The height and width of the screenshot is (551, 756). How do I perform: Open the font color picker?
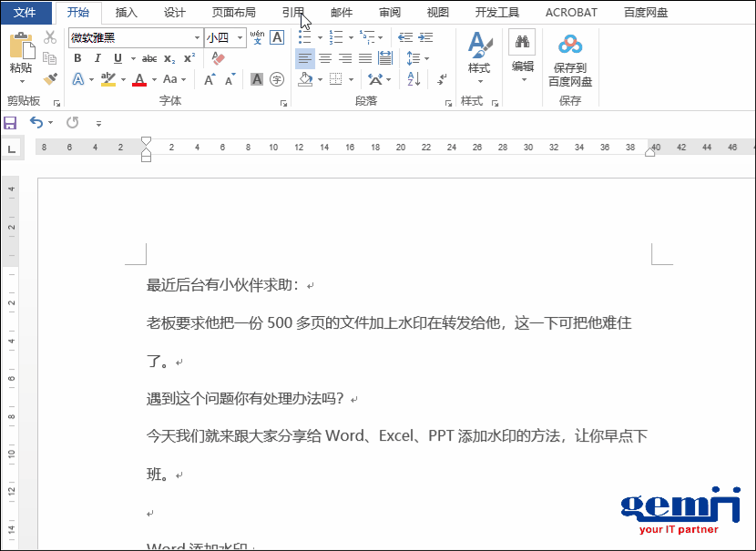pyautogui.click(x=139, y=79)
